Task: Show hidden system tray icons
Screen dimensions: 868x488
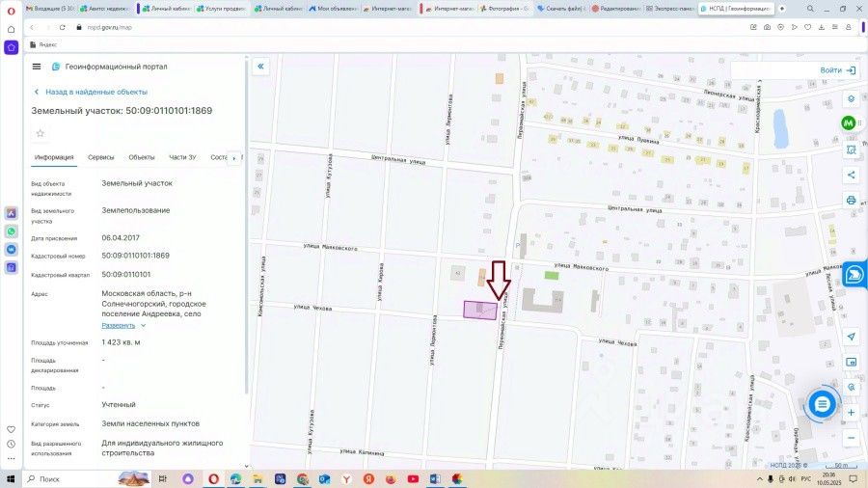Action: tap(760, 479)
